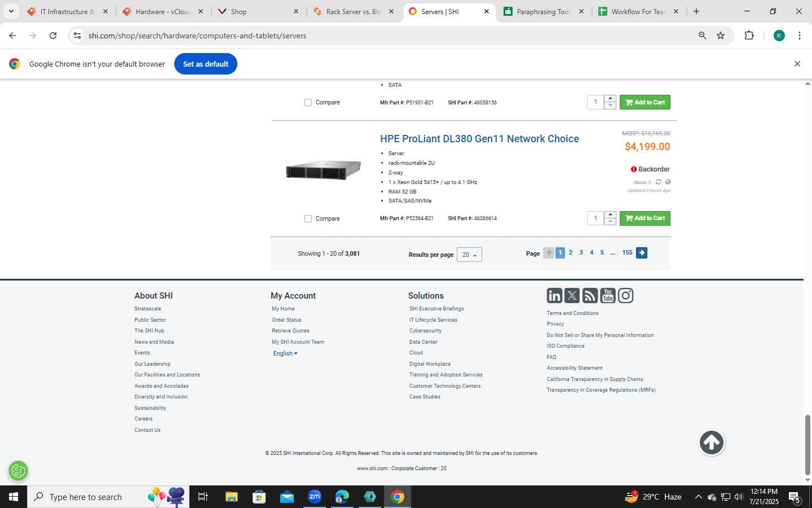Open Data Center solutions link
Viewport: 812px width, 508px height.
coord(423,342)
